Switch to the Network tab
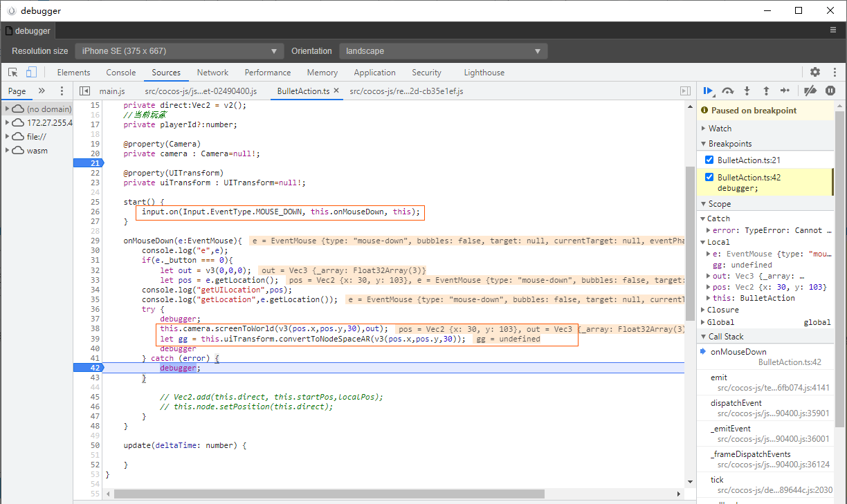Screen dimensions: 847x504 [212, 73]
